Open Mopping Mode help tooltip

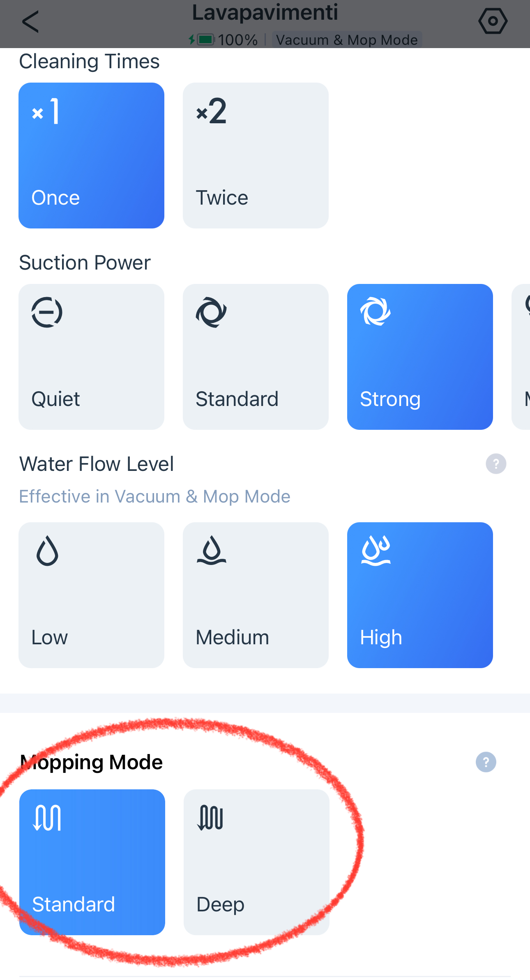pos(486,762)
